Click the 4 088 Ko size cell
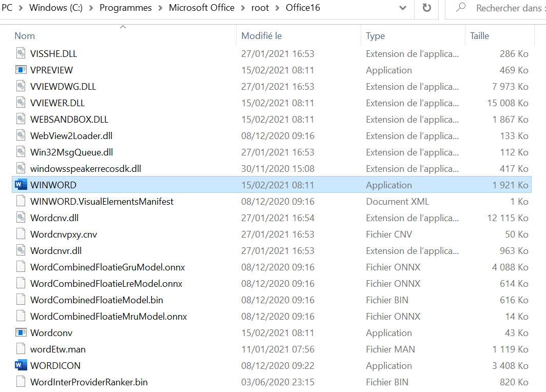 pyautogui.click(x=510, y=267)
